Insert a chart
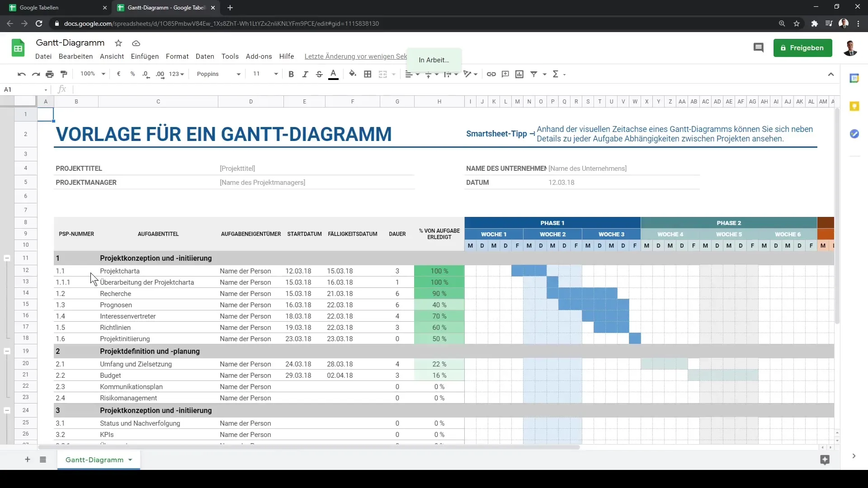The width and height of the screenshot is (868, 488). [519, 74]
